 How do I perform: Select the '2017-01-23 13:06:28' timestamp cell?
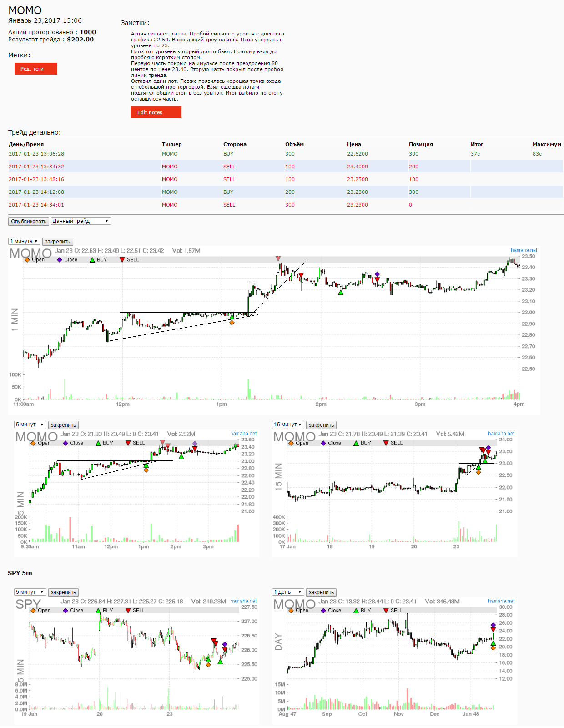tap(36, 154)
